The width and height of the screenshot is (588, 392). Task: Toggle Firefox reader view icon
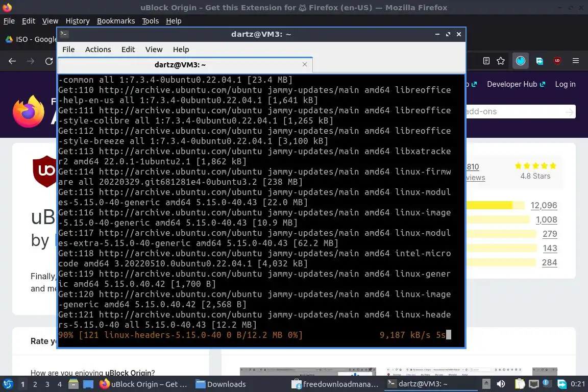(x=486, y=61)
